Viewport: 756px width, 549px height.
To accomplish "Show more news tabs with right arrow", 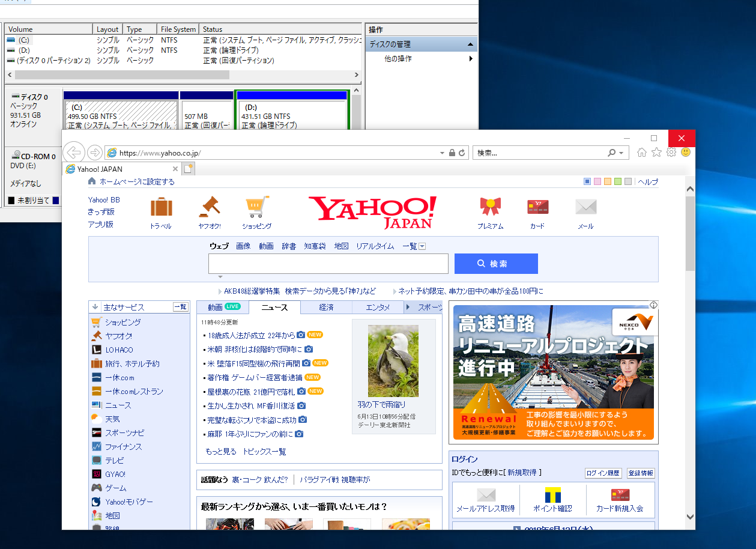I will point(408,307).
